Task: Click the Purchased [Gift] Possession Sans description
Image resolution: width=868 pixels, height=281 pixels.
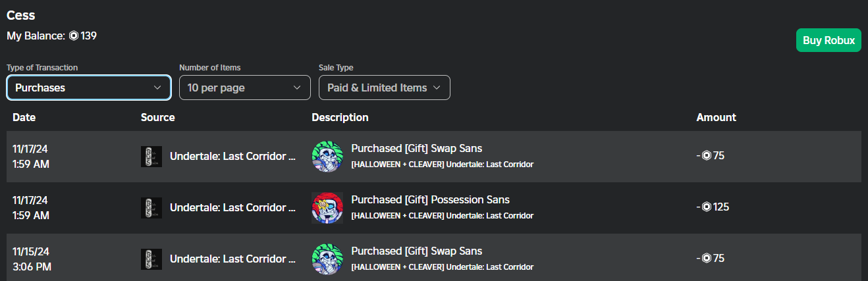Action: coord(430,200)
